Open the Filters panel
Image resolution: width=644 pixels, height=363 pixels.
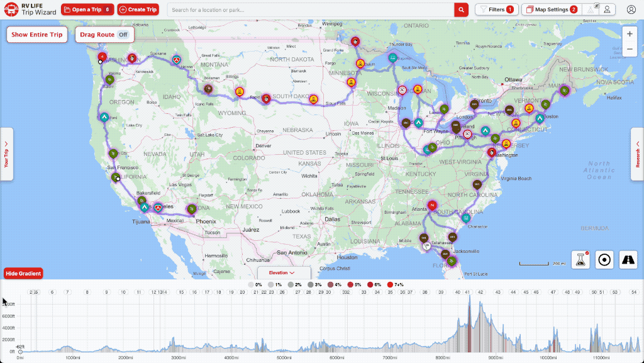pyautogui.click(x=497, y=9)
